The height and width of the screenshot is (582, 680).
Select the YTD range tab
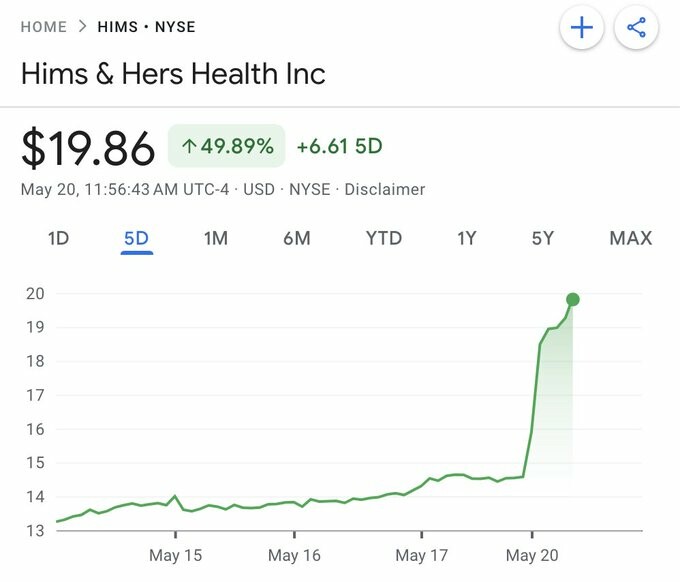384,238
